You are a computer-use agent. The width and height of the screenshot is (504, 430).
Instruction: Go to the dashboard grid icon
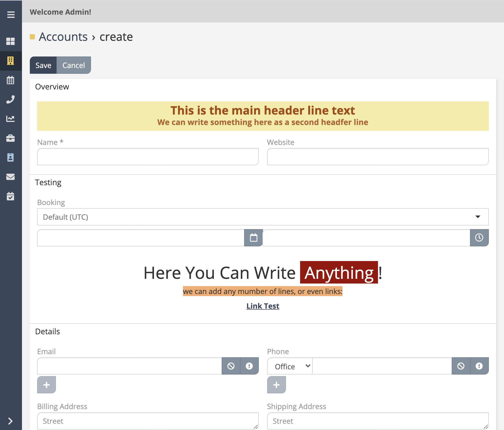(x=10, y=41)
